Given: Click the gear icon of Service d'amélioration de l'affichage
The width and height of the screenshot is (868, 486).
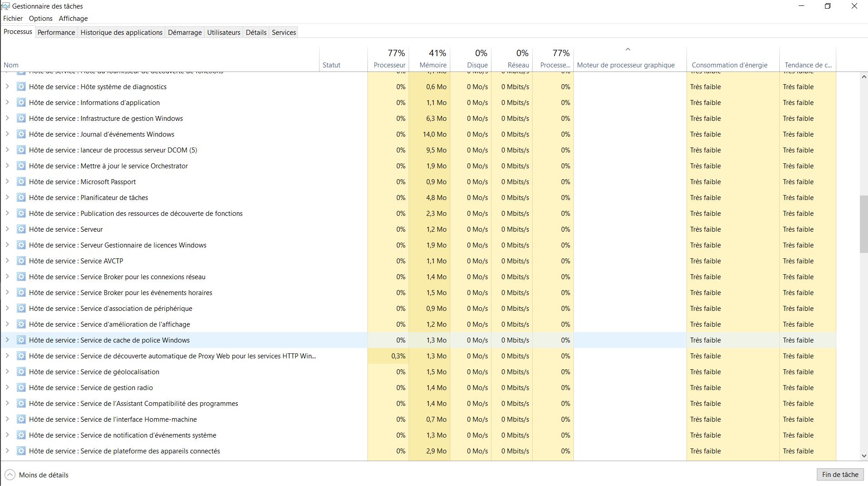Looking at the screenshot, I should pos(21,324).
